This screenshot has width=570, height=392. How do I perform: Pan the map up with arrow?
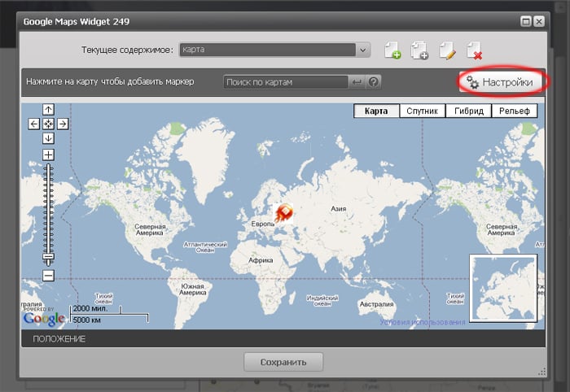click(x=48, y=111)
